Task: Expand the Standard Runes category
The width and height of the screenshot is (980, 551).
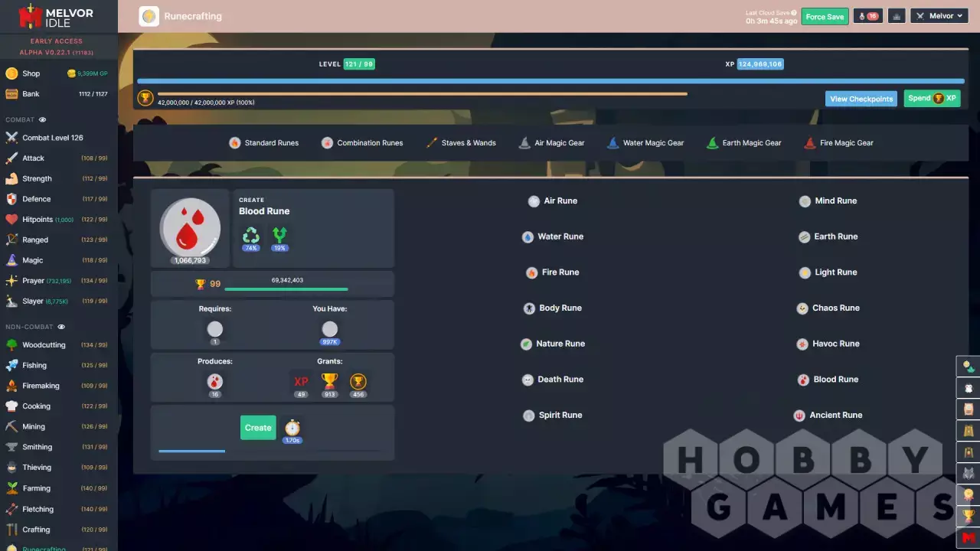Action: [264, 143]
